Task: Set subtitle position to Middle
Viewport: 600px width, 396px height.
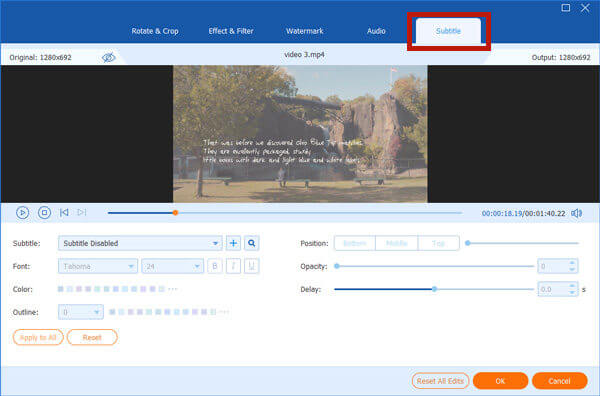Action: tap(396, 243)
